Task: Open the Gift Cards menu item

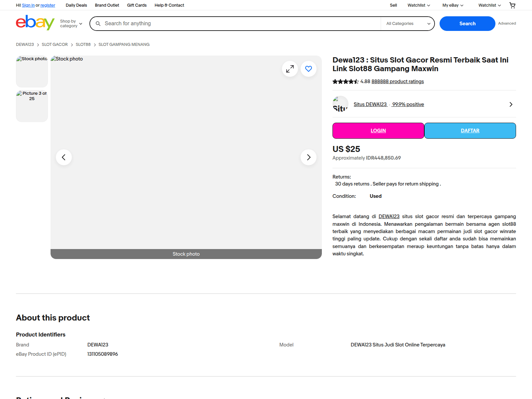Action: click(137, 5)
